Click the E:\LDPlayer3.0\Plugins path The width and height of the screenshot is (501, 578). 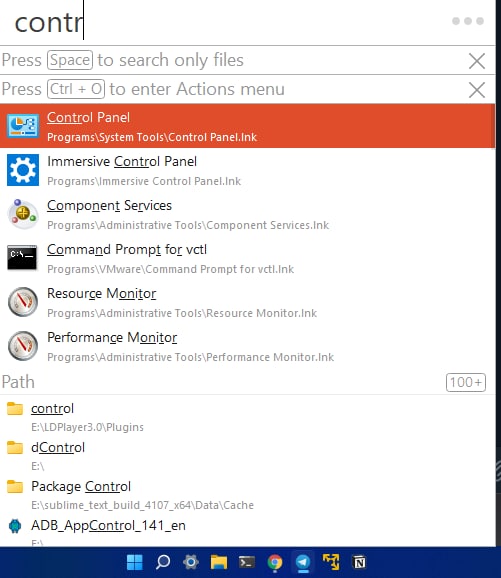coord(87,427)
